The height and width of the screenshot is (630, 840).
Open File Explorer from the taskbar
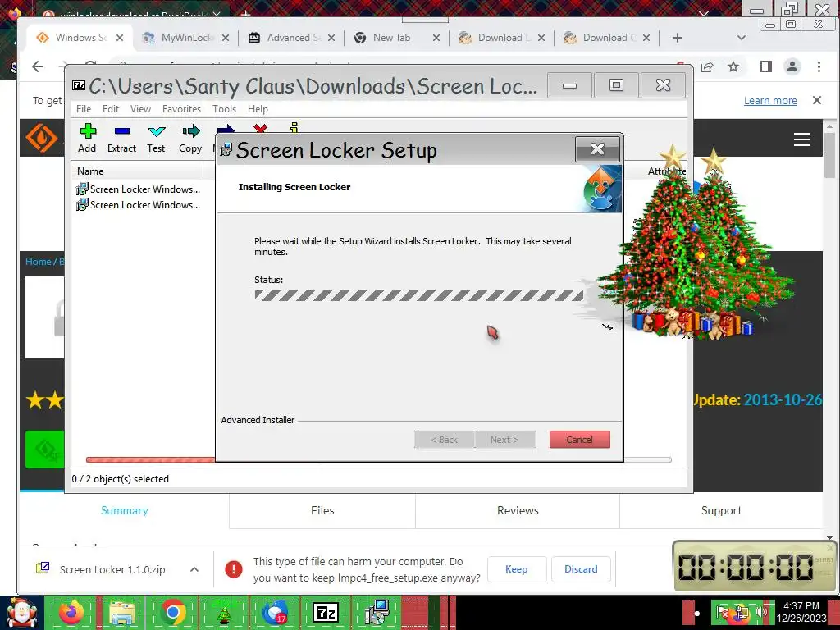pos(122,612)
